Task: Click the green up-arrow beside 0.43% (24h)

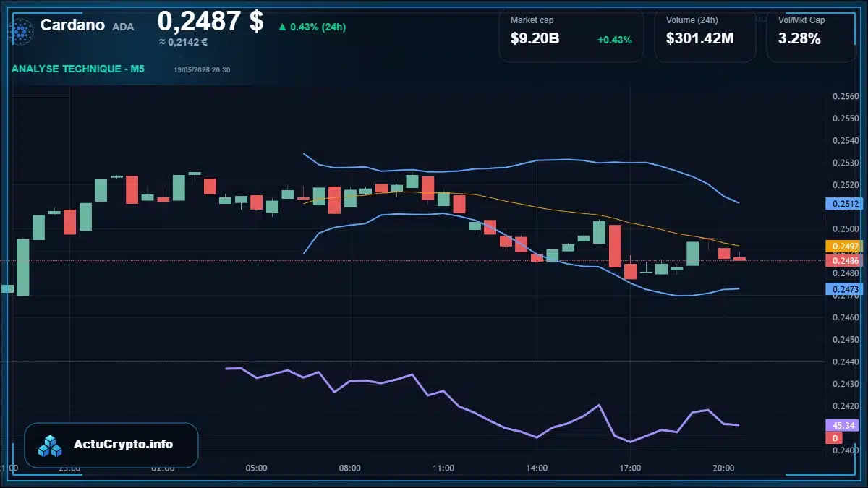Action: coord(282,27)
